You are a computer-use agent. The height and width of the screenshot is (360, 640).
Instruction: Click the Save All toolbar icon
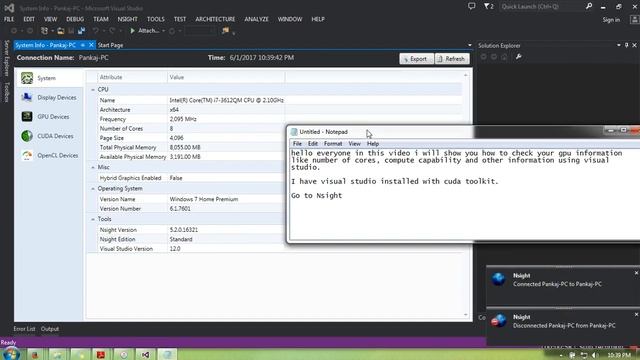81,31
